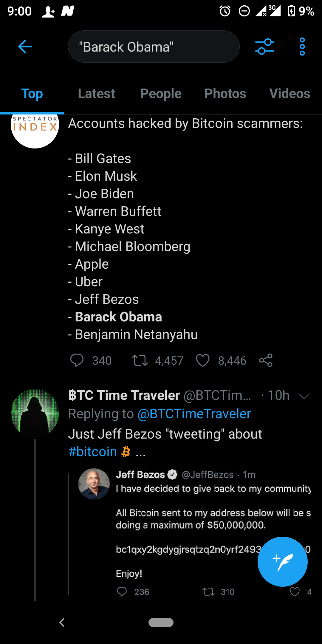Viewport: 322px width, 644px height.
Task: Open the three-dot overflow menu
Action: point(302,47)
